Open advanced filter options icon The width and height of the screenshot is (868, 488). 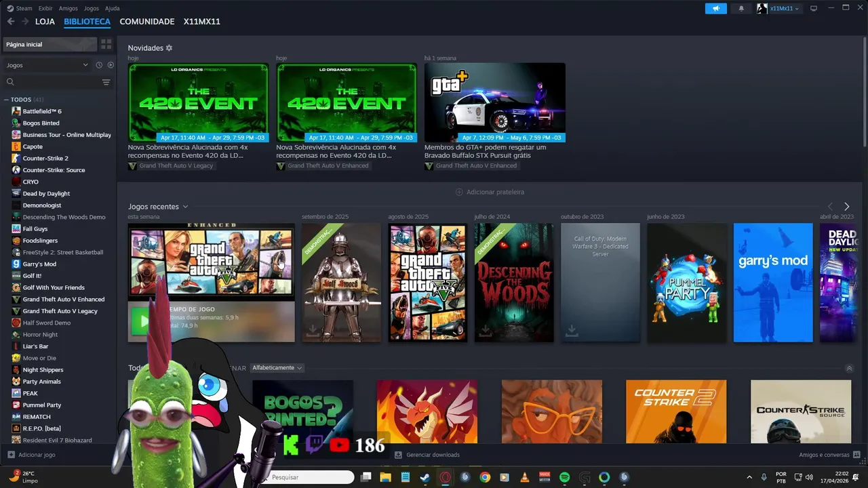click(106, 82)
